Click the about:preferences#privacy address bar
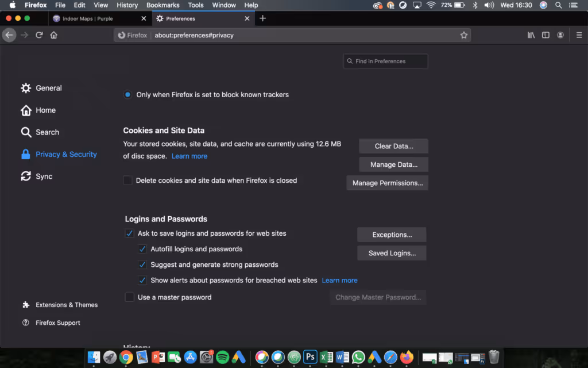Viewport: 588px width, 368px height. [292, 35]
